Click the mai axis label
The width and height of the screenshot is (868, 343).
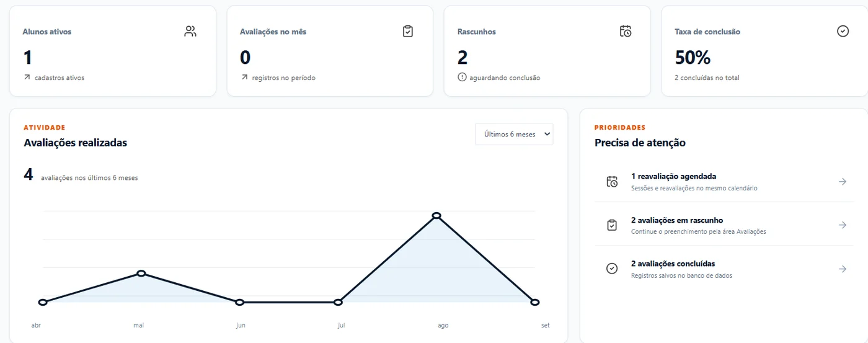(x=138, y=325)
